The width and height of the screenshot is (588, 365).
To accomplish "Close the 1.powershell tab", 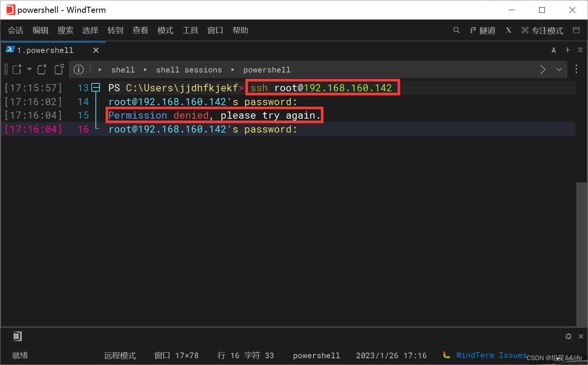I will tap(96, 50).
